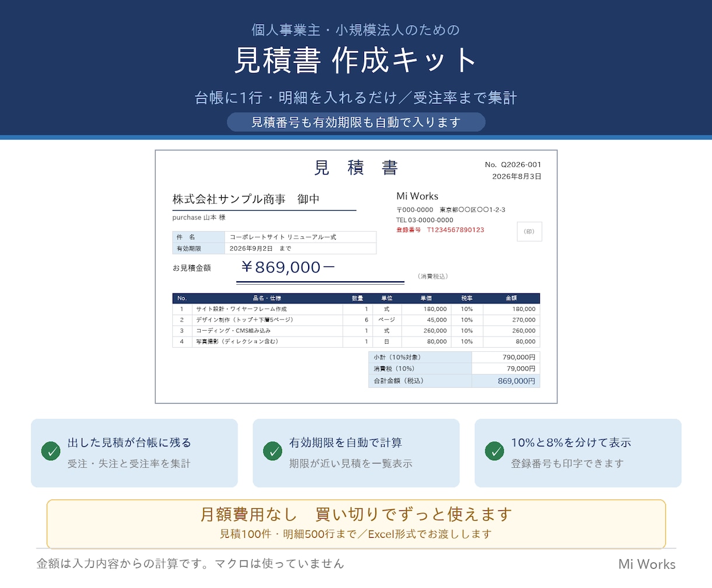Viewport: 712px width, 588px height.
Task: Click the tagline 台帳に1行・明細を入れるだけ／受注率まで集計
Action: click(x=356, y=97)
